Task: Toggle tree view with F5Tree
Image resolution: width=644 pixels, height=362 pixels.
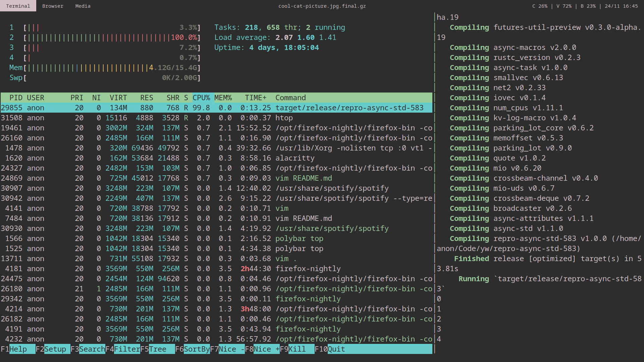Action: tap(156, 349)
